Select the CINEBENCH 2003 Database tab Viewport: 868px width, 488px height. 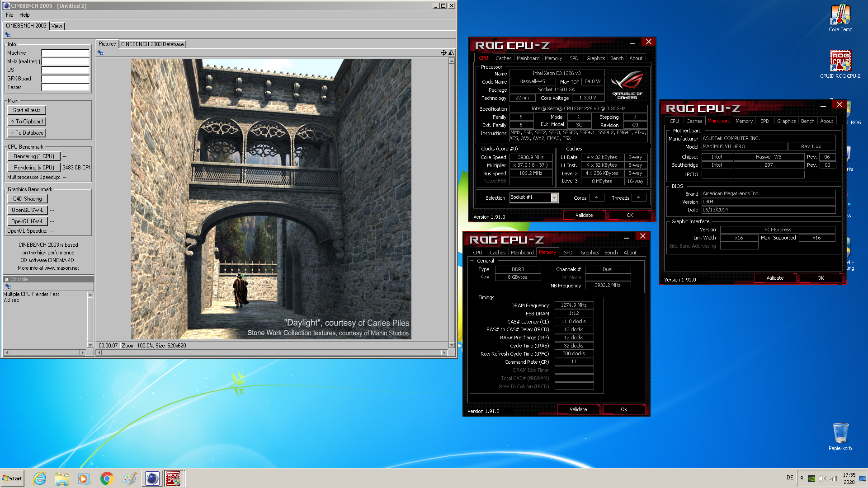[x=152, y=44]
